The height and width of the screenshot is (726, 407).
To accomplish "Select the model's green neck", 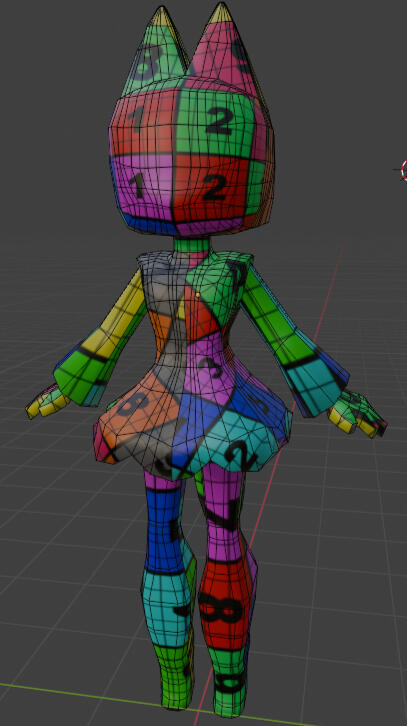I will click(192, 244).
